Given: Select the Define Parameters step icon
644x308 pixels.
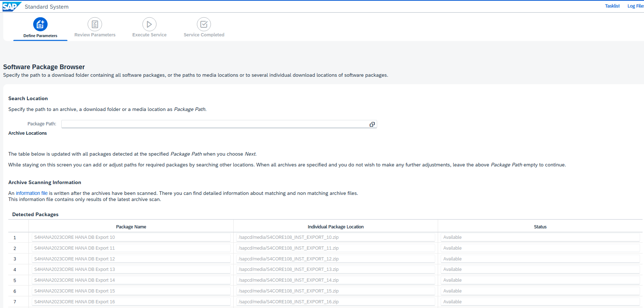Looking at the screenshot, I should (x=40, y=24).
